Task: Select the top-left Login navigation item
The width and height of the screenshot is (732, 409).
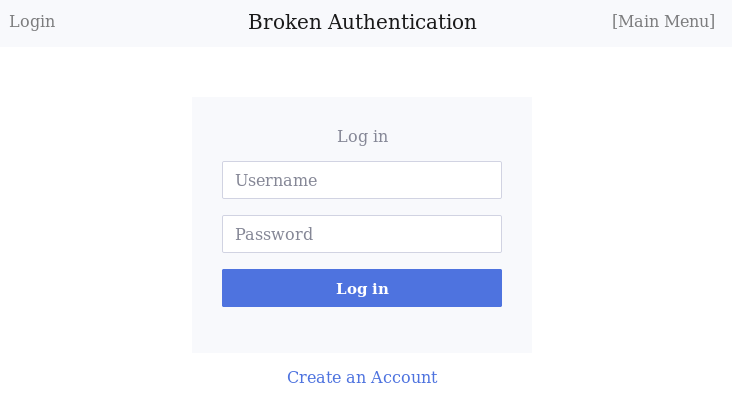Action: tap(32, 22)
